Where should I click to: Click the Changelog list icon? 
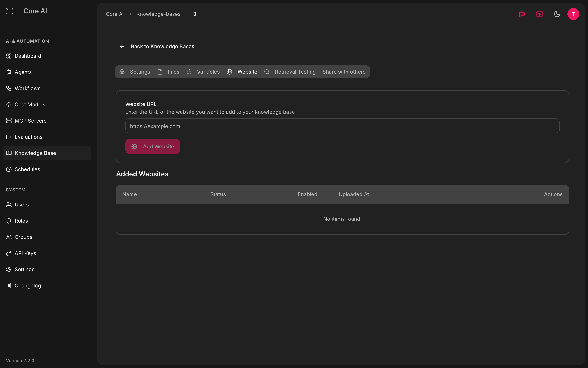[x=9, y=286]
